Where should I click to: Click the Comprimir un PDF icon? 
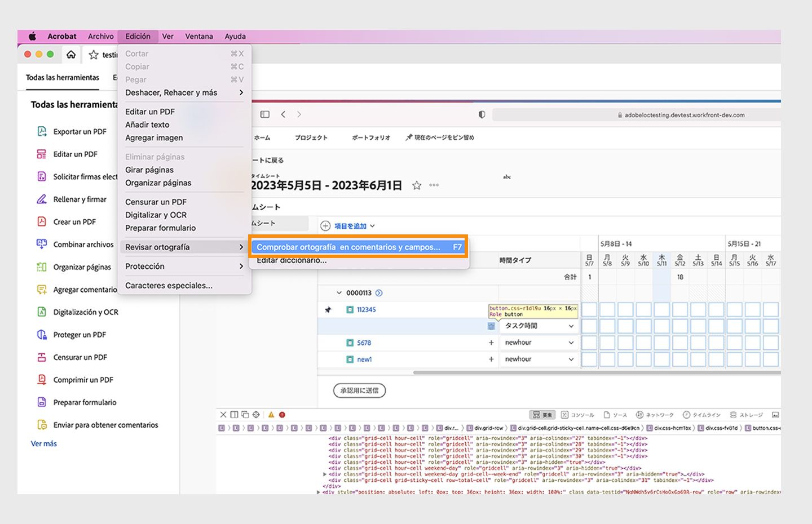pyautogui.click(x=42, y=380)
